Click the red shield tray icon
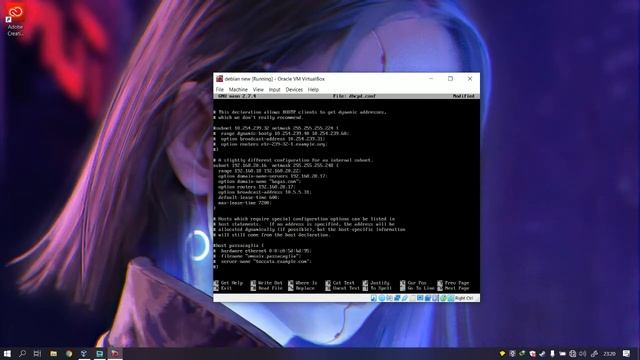 point(533,353)
